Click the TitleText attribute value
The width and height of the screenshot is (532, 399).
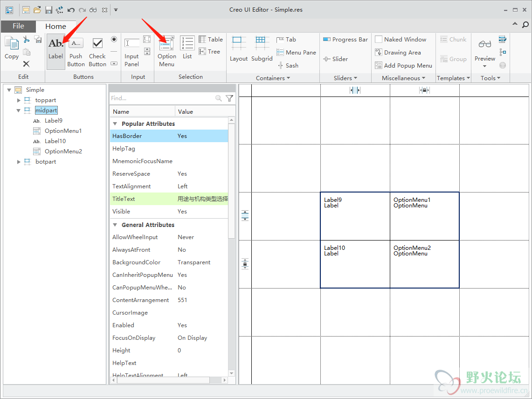point(202,199)
